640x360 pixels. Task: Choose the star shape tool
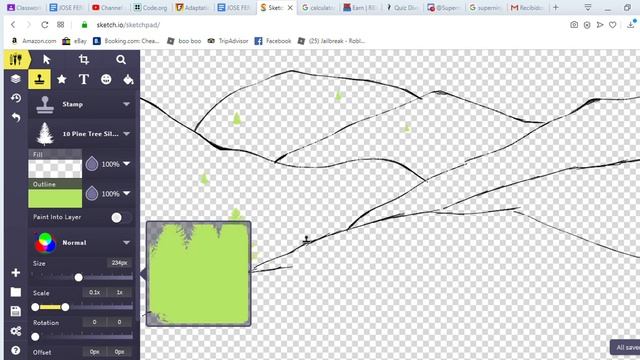62,79
